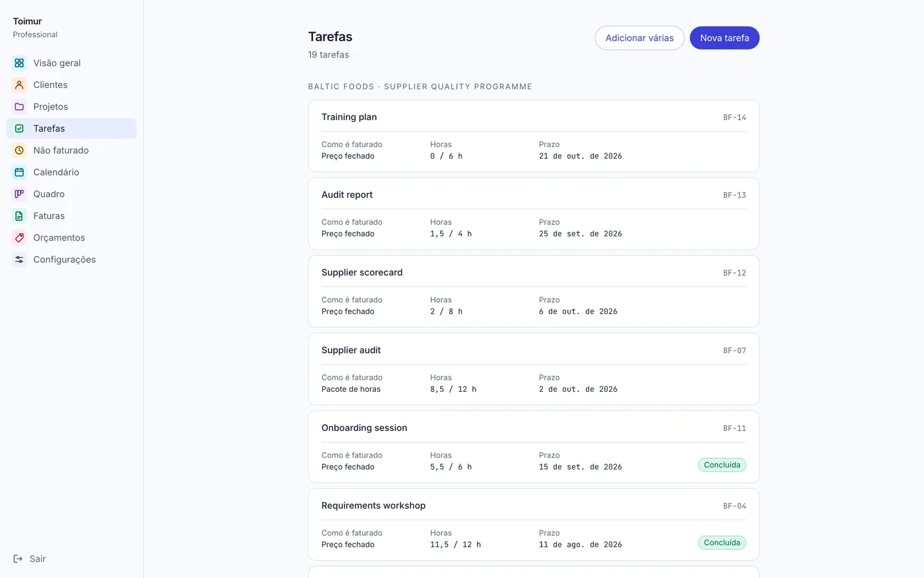
Task: Select Tarefas in the sidebar
Action: click(x=72, y=128)
